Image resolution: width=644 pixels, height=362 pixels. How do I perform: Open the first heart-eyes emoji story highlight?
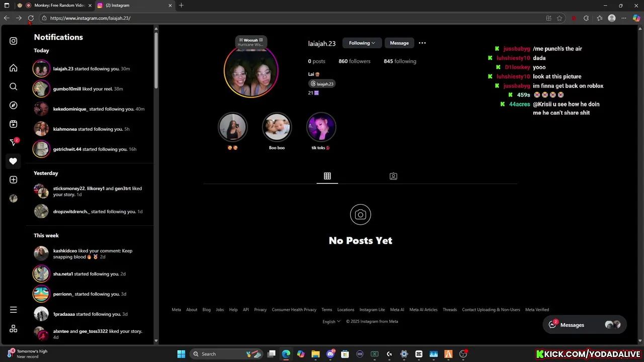(x=232, y=127)
